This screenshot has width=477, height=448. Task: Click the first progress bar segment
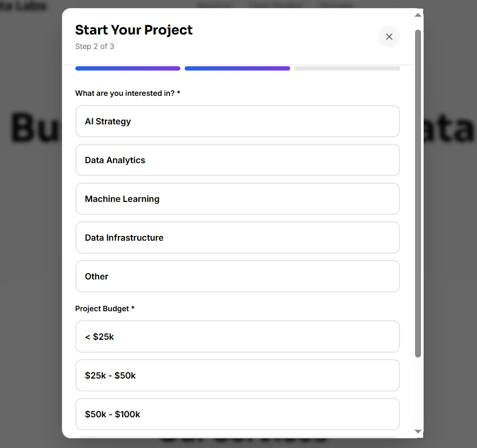click(x=128, y=68)
